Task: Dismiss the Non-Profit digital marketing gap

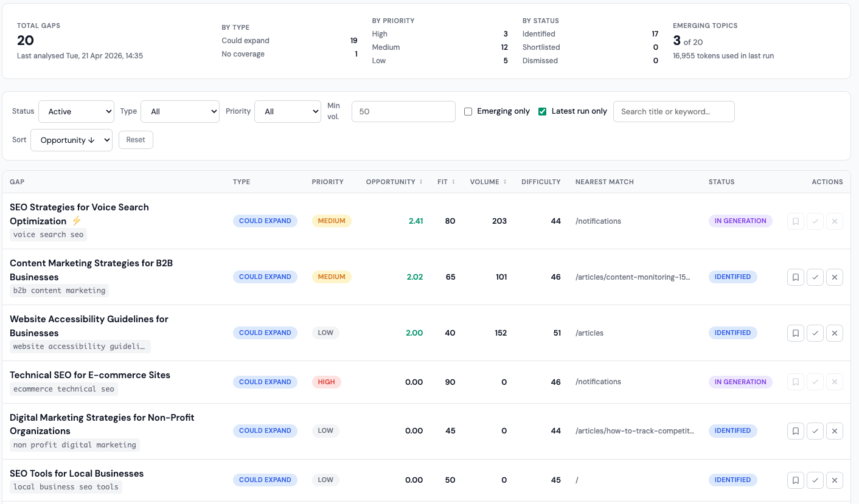Action: (x=835, y=431)
